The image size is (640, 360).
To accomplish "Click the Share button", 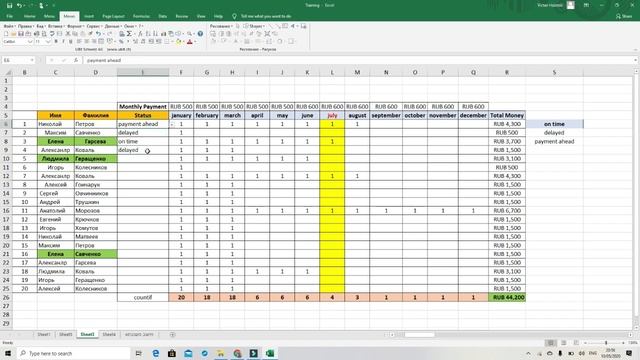I will click(x=624, y=16).
